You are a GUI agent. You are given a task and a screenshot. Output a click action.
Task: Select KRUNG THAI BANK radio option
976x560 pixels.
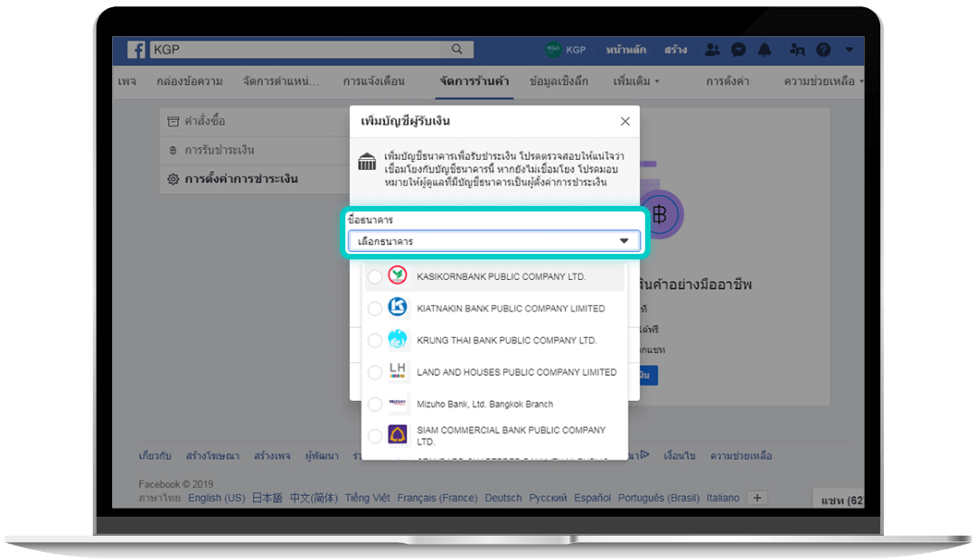point(375,341)
